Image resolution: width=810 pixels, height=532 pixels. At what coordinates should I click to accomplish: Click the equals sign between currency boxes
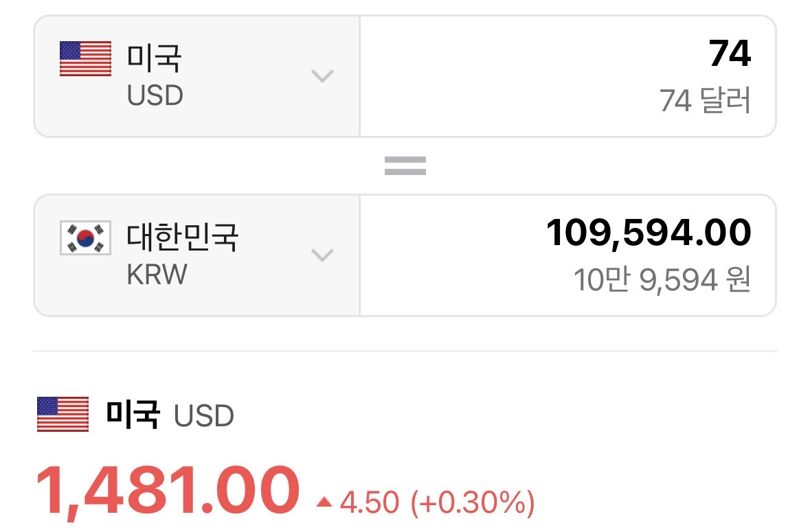coord(405,165)
